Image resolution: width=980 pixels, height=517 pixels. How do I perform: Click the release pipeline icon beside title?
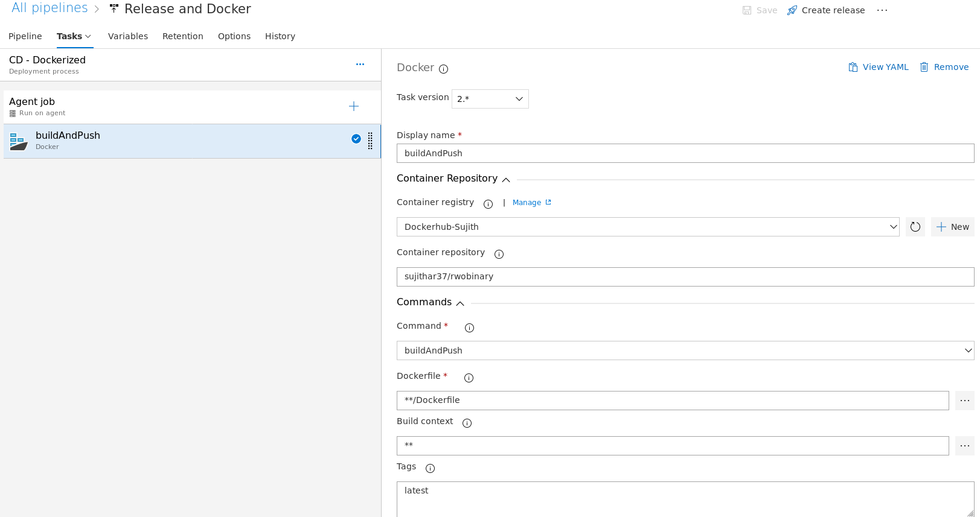(114, 8)
